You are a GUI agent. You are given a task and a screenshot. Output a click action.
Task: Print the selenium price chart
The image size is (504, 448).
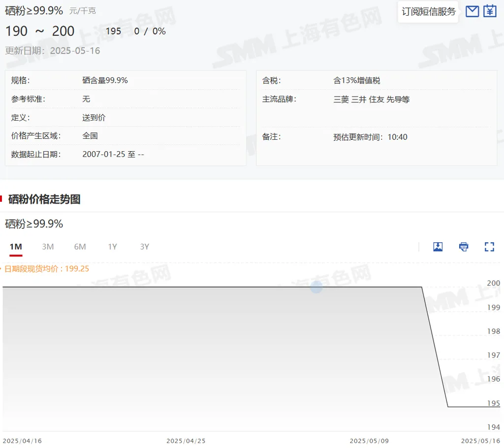(464, 247)
